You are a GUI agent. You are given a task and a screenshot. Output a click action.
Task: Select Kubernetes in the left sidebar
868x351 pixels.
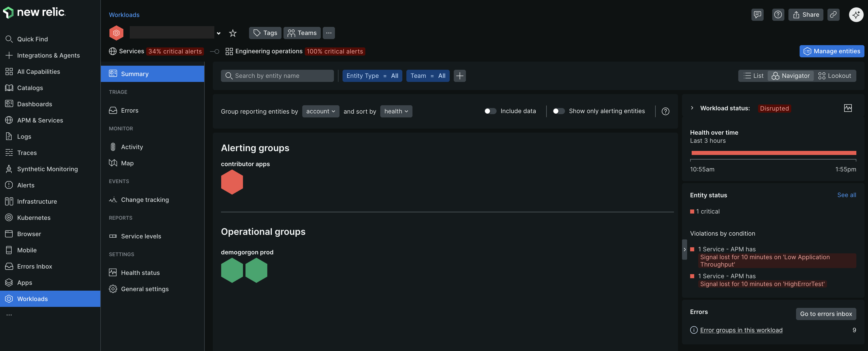point(34,218)
